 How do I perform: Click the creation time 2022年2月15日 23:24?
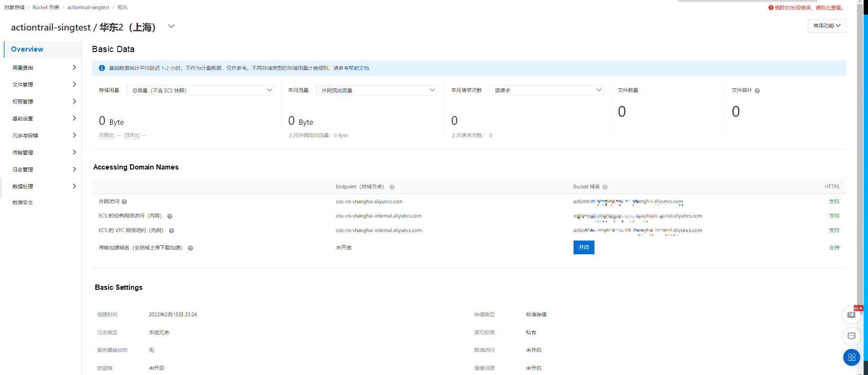click(173, 314)
